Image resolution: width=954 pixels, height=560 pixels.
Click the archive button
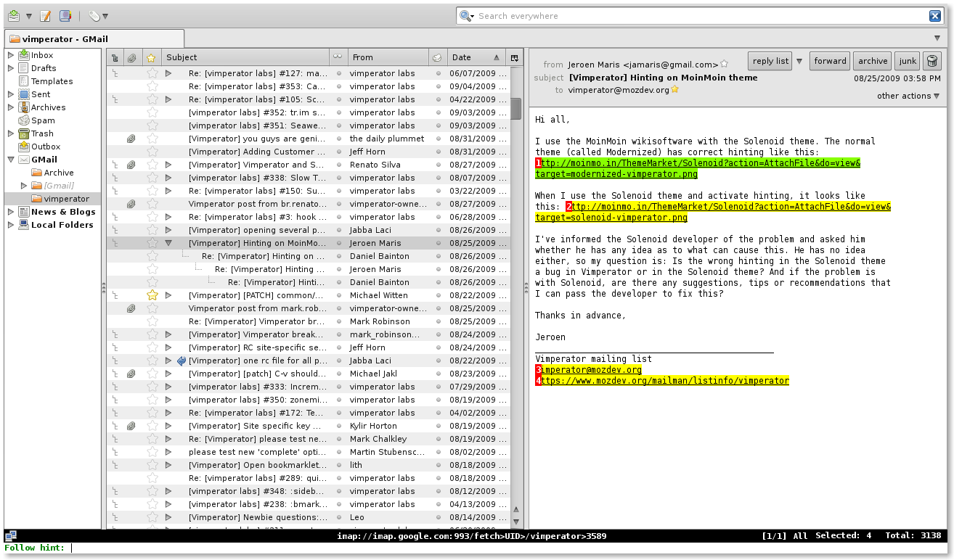click(x=872, y=61)
